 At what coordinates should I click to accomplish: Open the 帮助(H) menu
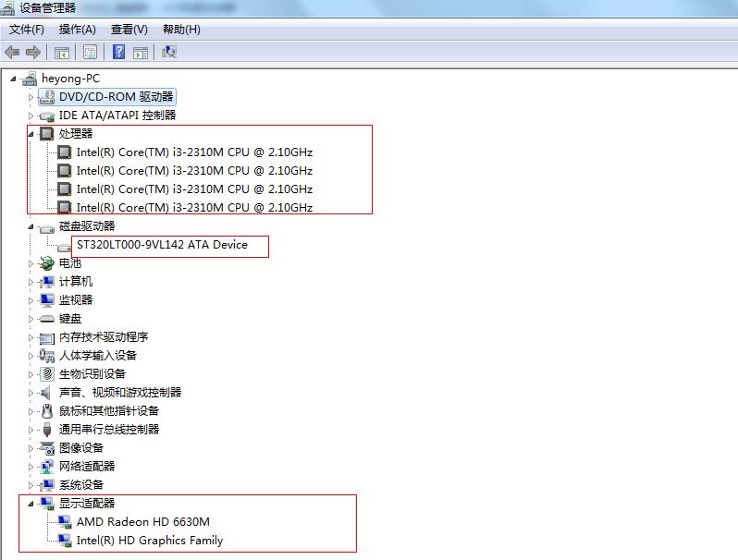(180, 30)
